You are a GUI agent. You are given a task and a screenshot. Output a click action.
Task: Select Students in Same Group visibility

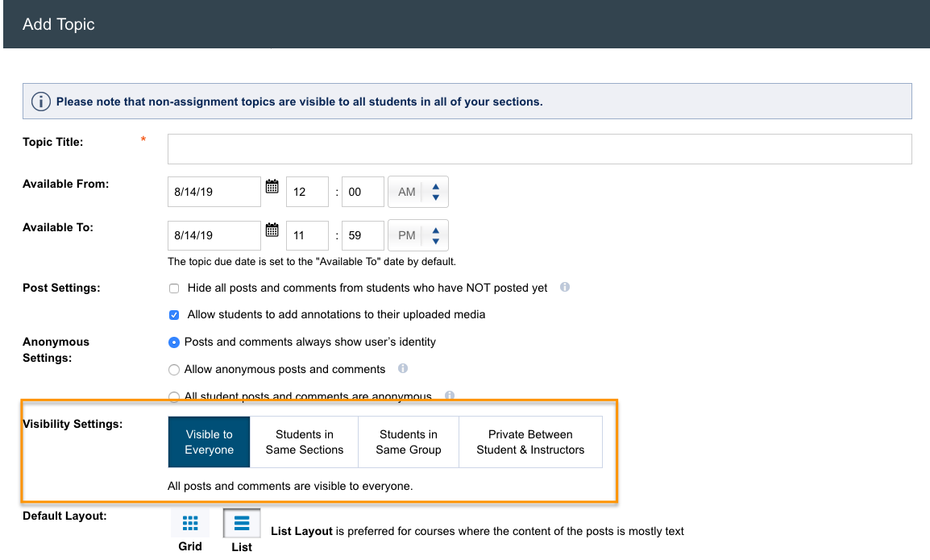tap(408, 442)
